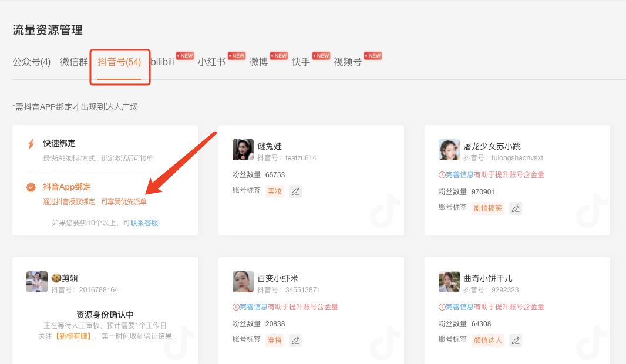Click the 剪辑 account avatar photo
Screen dimensions: 626x364
tap(37, 282)
